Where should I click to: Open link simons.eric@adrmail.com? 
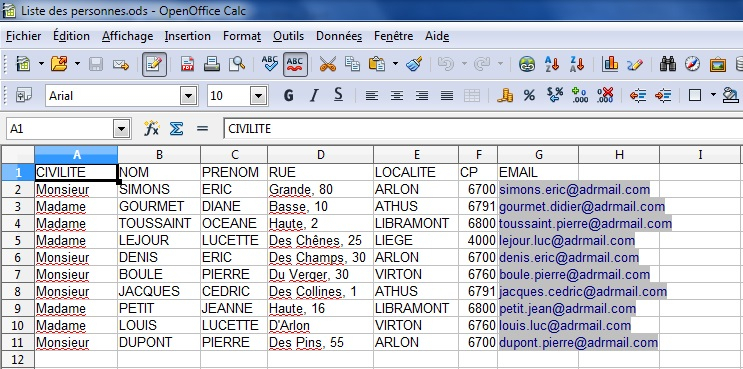click(574, 189)
